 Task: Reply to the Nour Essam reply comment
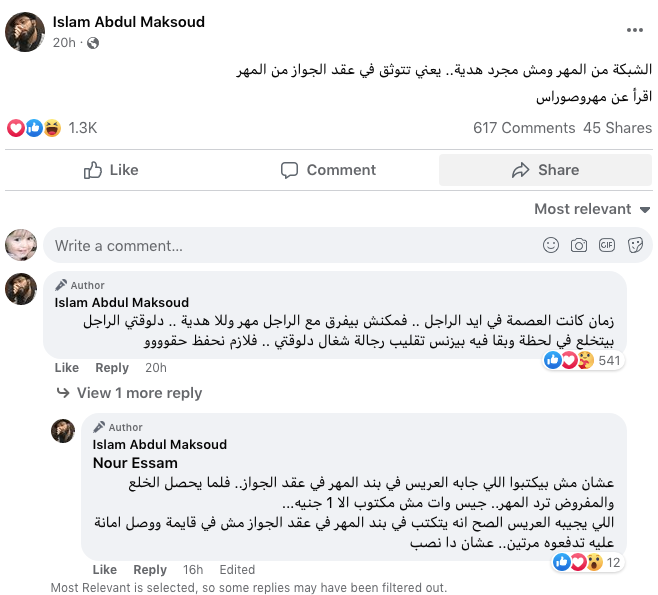150,570
